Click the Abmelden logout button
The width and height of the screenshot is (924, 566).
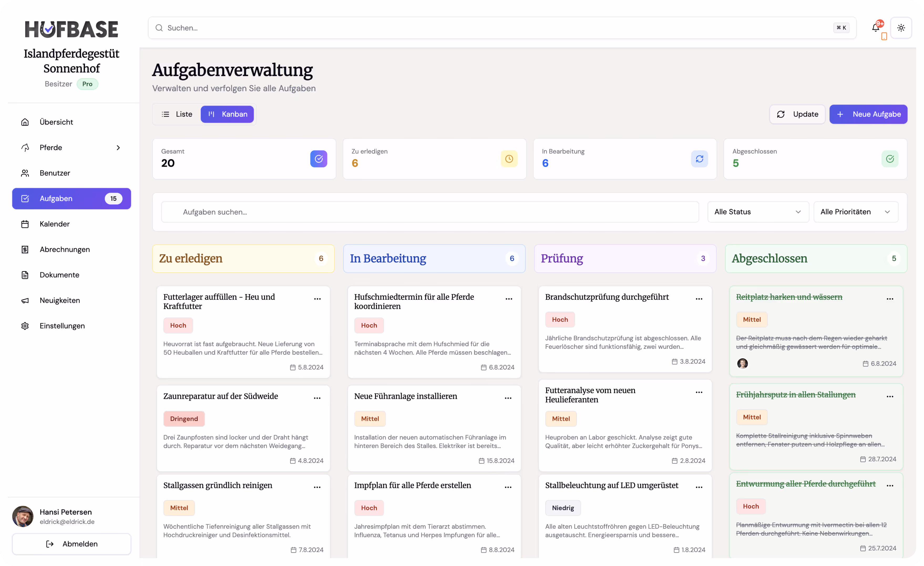pos(72,544)
